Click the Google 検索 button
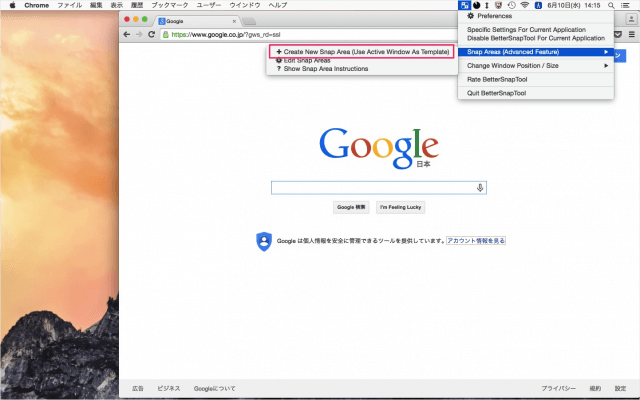Viewport: 640px width, 400px height. pos(351,207)
